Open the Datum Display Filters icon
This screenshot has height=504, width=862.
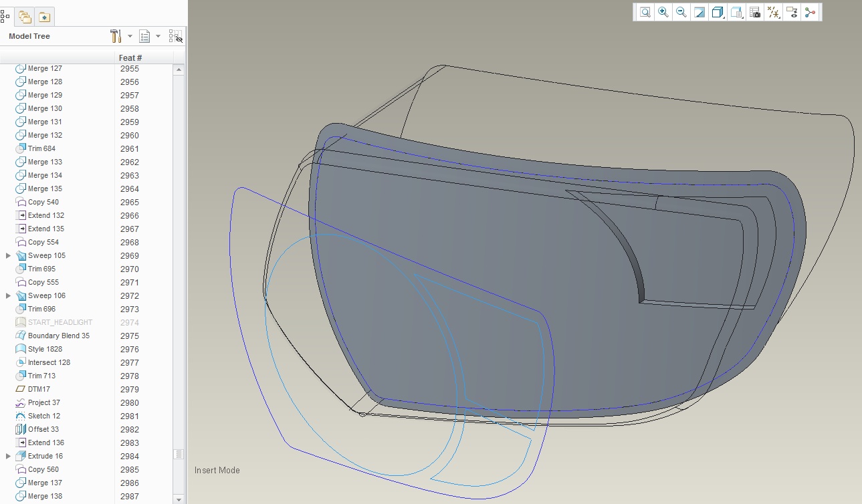[774, 12]
